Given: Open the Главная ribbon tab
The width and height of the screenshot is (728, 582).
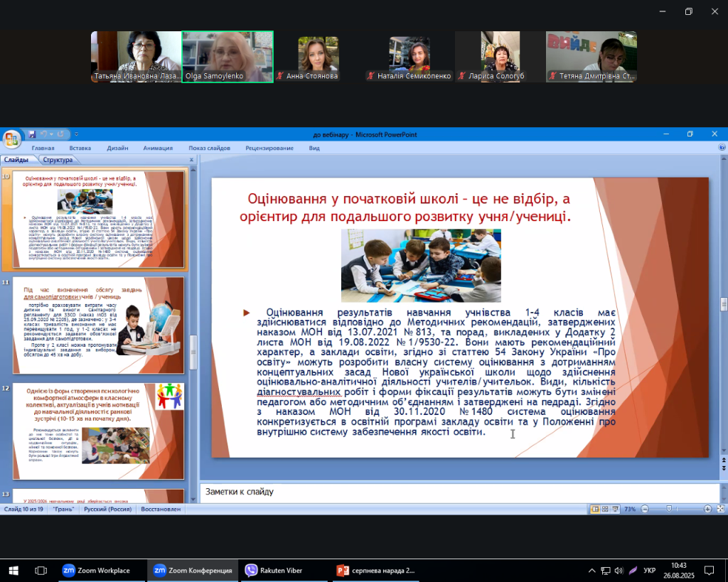Looking at the screenshot, I should click(43, 148).
